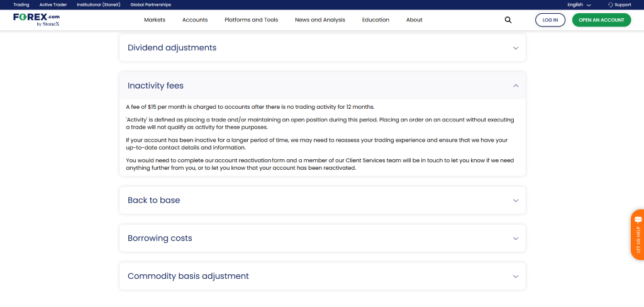Click the search magnifier icon
This screenshot has width=644, height=307.
click(508, 20)
